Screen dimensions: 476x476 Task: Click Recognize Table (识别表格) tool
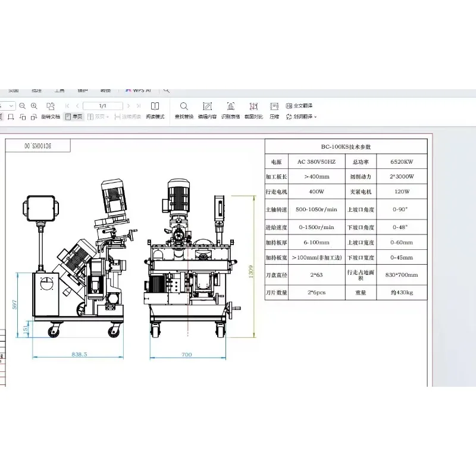point(230,111)
